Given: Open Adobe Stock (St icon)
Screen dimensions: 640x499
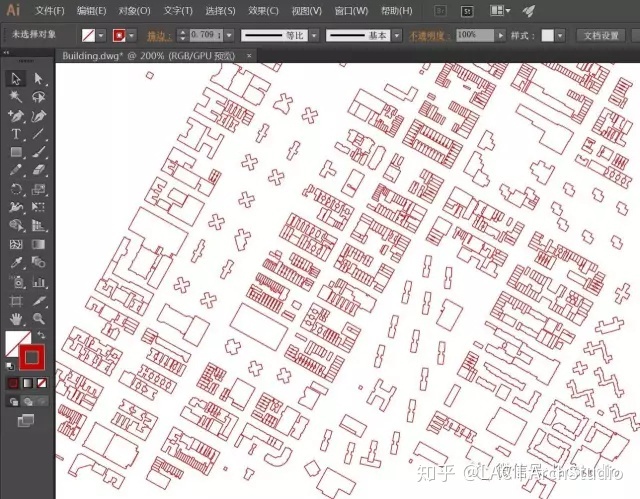Looking at the screenshot, I should coord(467,11).
